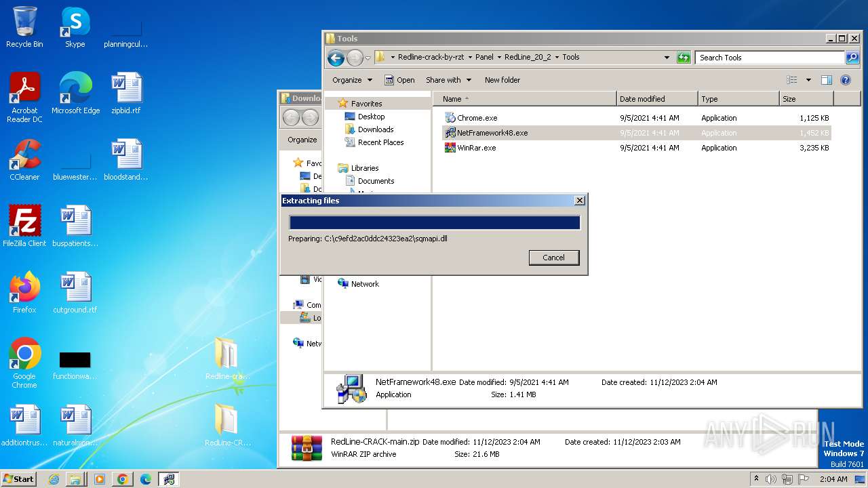Open the Organize menu in the Tools window
This screenshot has height=488, width=868.
click(352, 80)
